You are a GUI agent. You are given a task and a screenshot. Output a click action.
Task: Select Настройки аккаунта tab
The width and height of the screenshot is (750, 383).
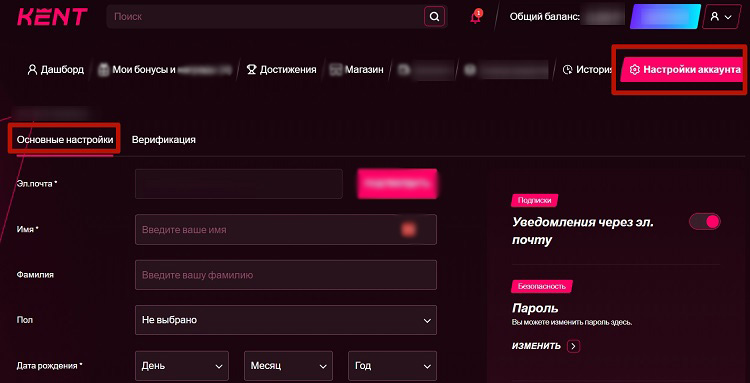coord(681,70)
